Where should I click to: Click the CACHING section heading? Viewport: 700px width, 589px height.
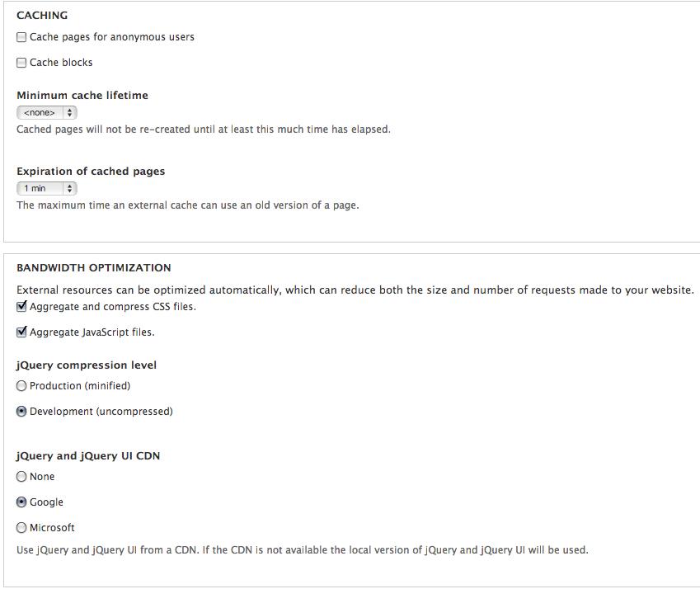tap(42, 15)
